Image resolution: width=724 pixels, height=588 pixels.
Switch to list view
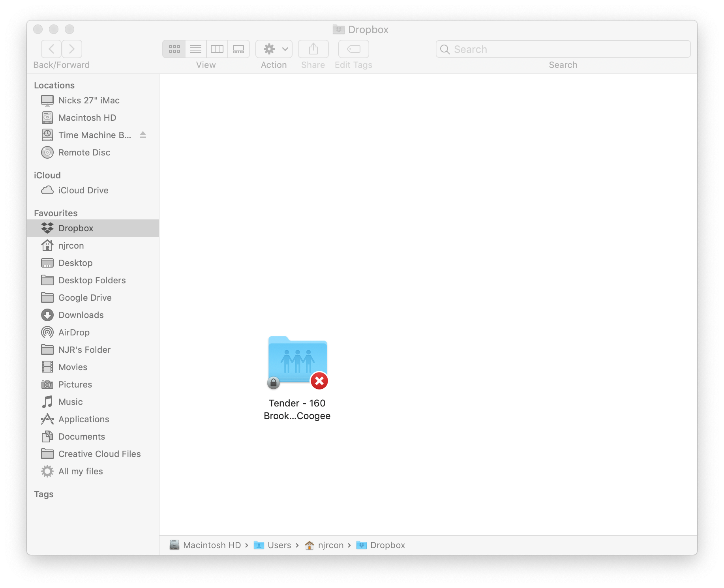[x=195, y=49]
